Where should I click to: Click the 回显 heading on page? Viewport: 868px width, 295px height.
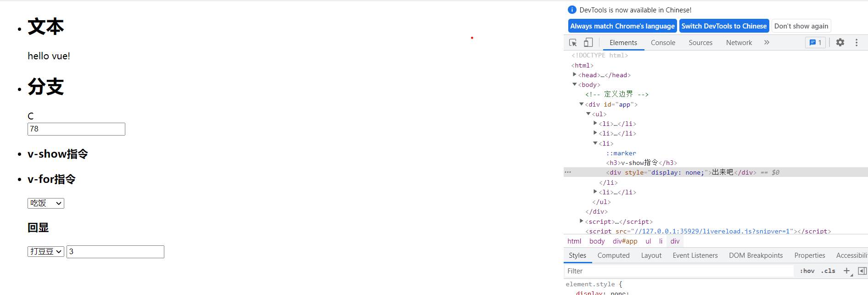[38, 227]
